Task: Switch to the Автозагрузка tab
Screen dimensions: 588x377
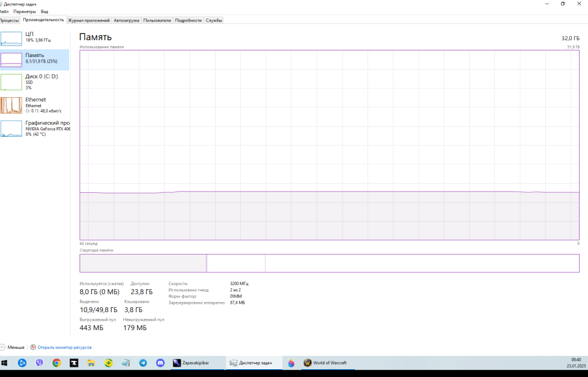Action: [126, 20]
